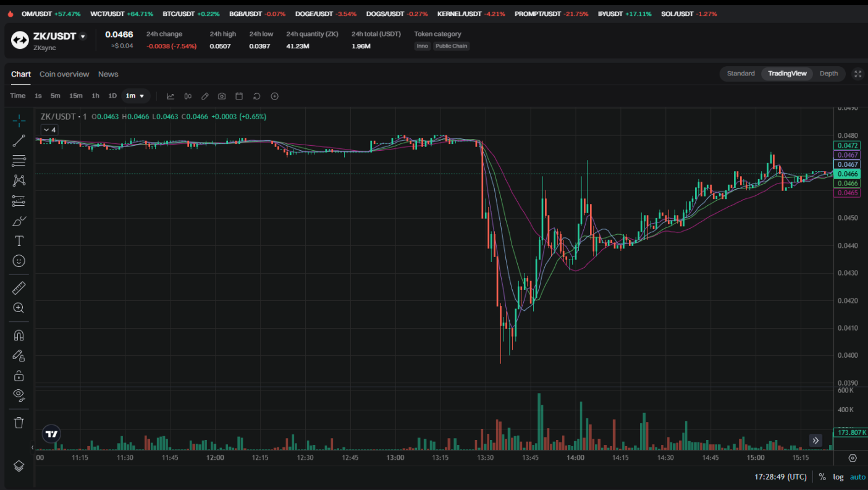Image resolution: width=868 pixels, height=490 pixels.
Task: Enable the log price scale
Action: coord(838,476)
